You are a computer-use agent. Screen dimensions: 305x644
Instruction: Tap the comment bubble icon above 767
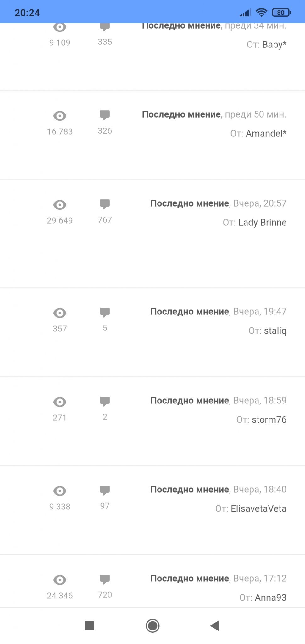coord(105,204)
